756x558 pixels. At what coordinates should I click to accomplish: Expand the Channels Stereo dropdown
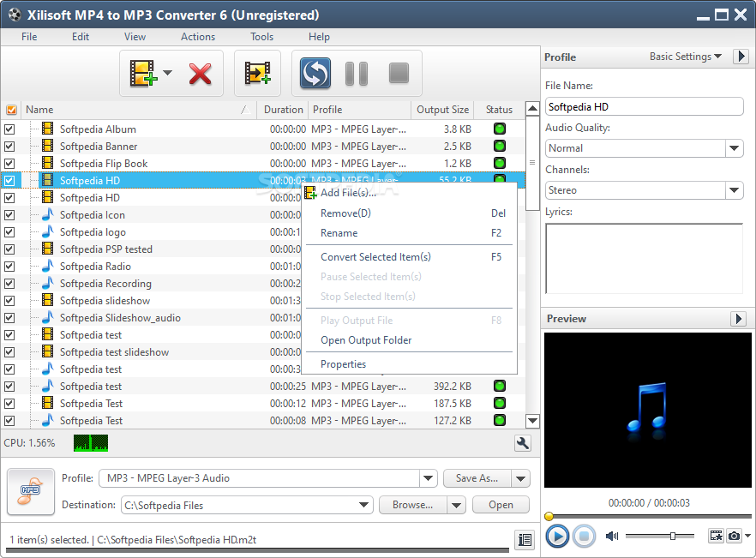tap(734, 190)
